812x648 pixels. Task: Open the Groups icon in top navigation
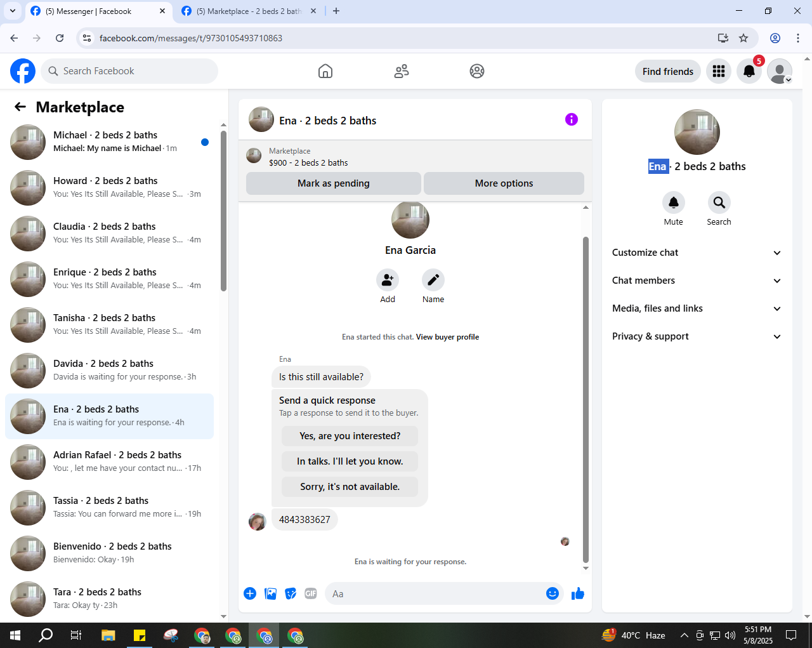pos(477,71)
